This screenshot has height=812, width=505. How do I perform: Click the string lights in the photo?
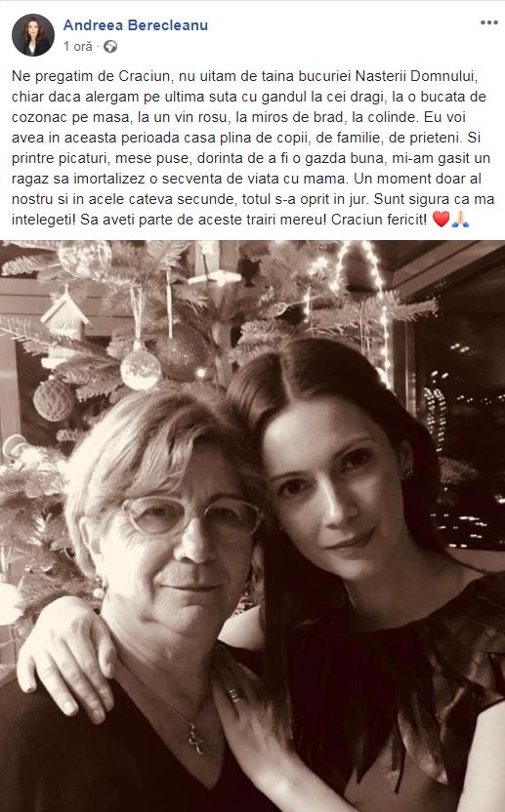[363, 303]
